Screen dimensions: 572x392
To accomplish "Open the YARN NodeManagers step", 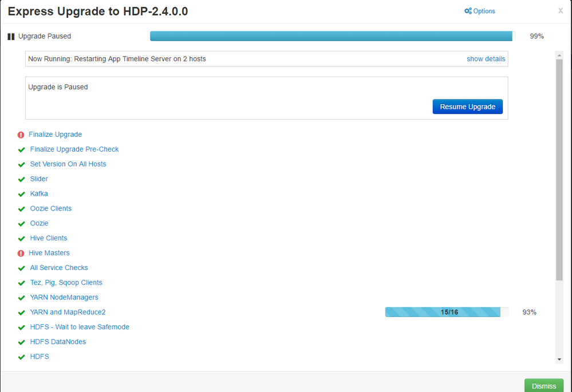I will [x=64, y=297].
